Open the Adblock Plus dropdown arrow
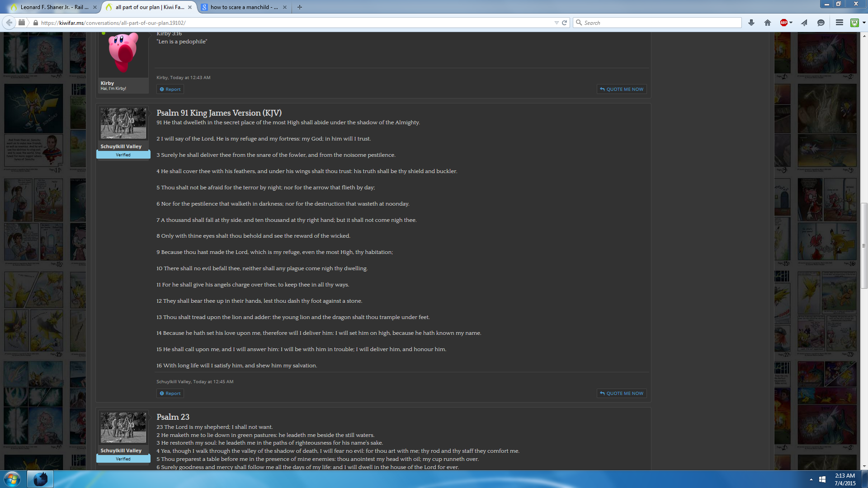Screen dimensions: 868x488 pos(791,23)
